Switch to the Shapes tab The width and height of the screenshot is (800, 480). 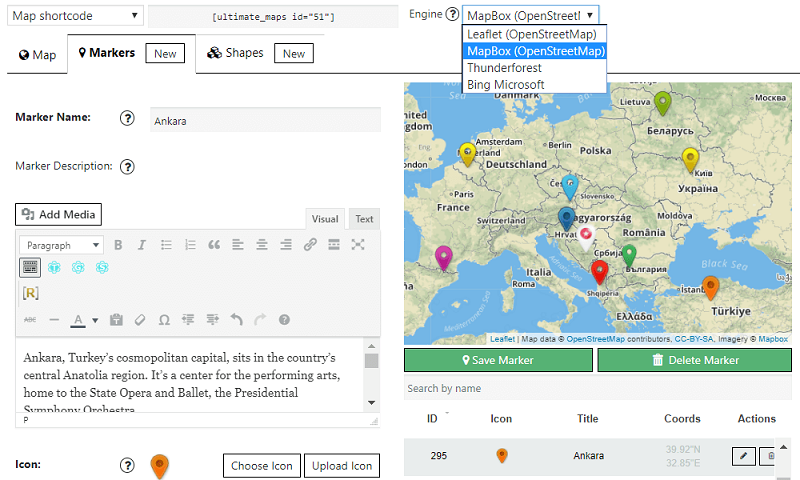[x=235, y=53]
